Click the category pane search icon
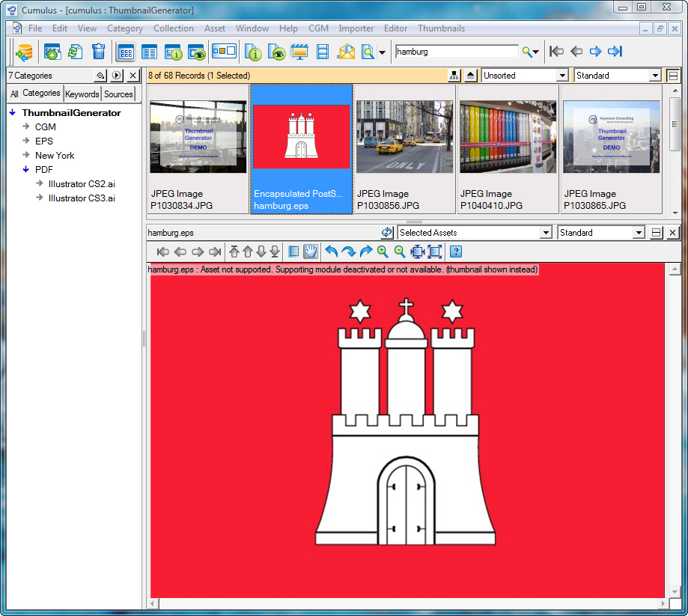 [x=100, y=76]
